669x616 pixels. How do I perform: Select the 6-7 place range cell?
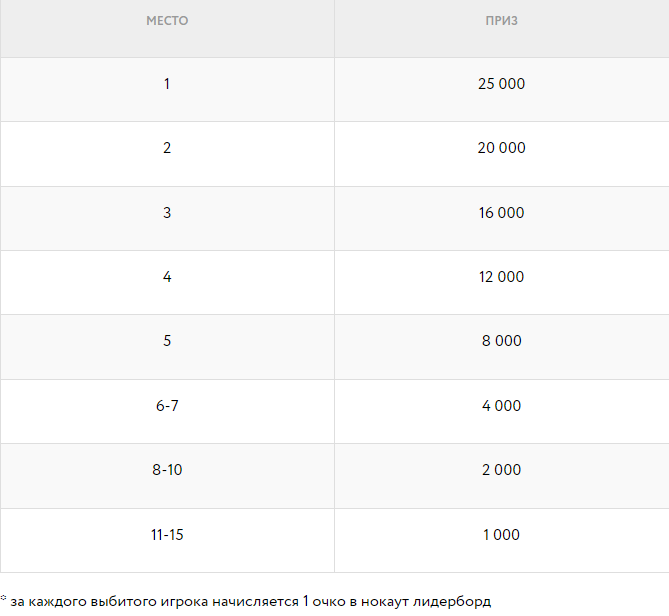pos(167,406)
